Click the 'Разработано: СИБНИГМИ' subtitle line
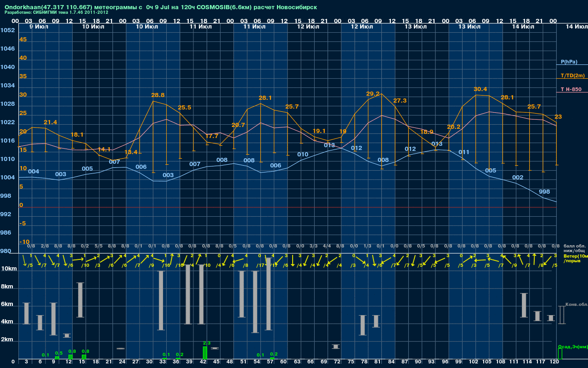 57,13
